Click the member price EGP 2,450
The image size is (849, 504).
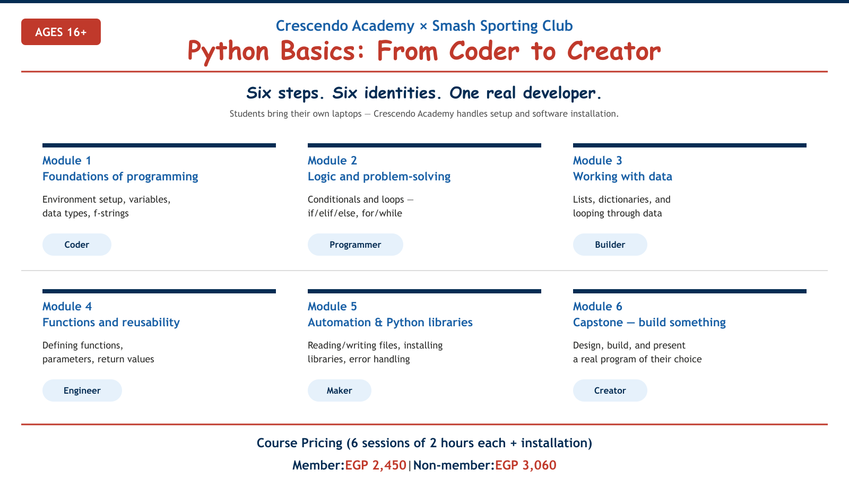[376, 465]
